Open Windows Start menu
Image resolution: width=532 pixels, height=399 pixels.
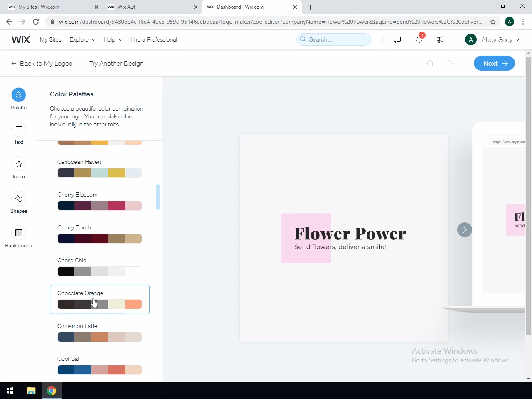[x=10, y=391]
